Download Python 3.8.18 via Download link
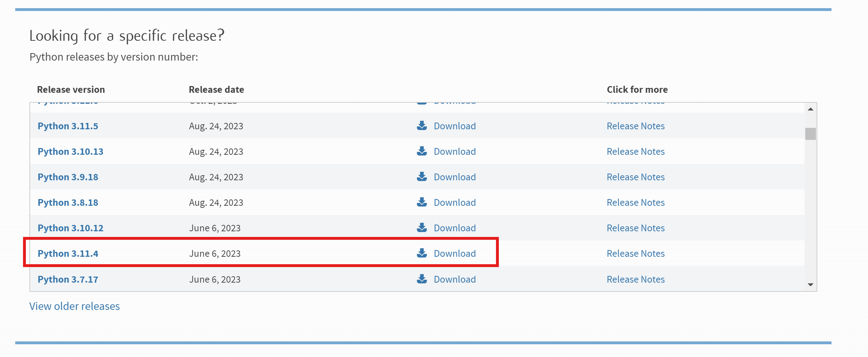This screenshot has height=357, width=868. coord(455,203)
